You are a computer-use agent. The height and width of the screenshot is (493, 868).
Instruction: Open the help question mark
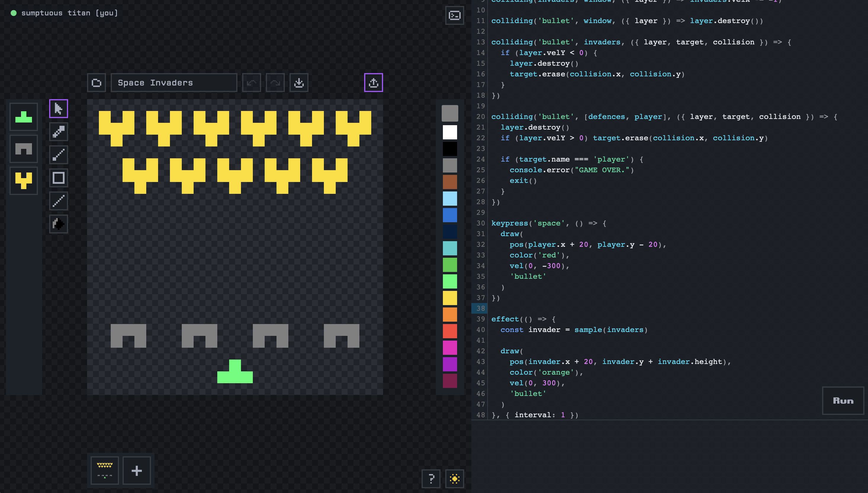tap(431, 479)
